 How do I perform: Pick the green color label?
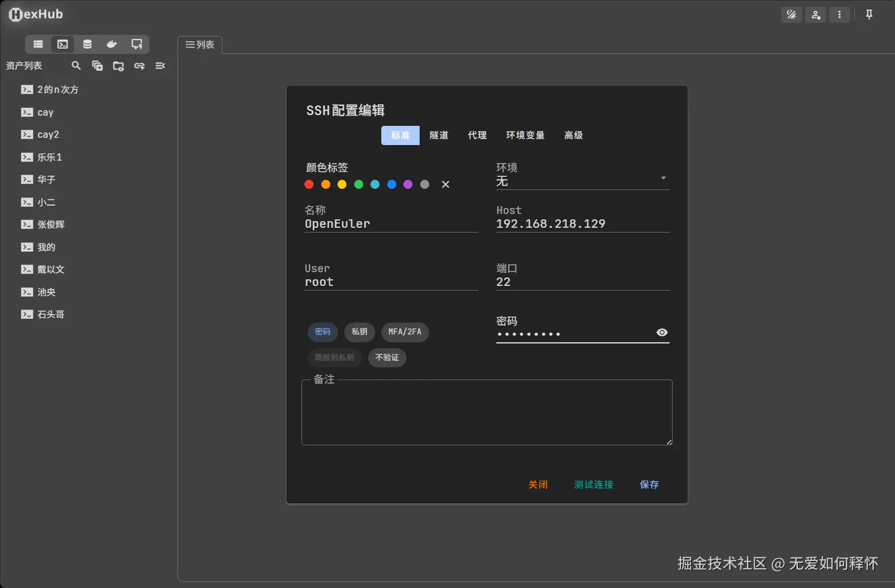[x=358, y=185]
